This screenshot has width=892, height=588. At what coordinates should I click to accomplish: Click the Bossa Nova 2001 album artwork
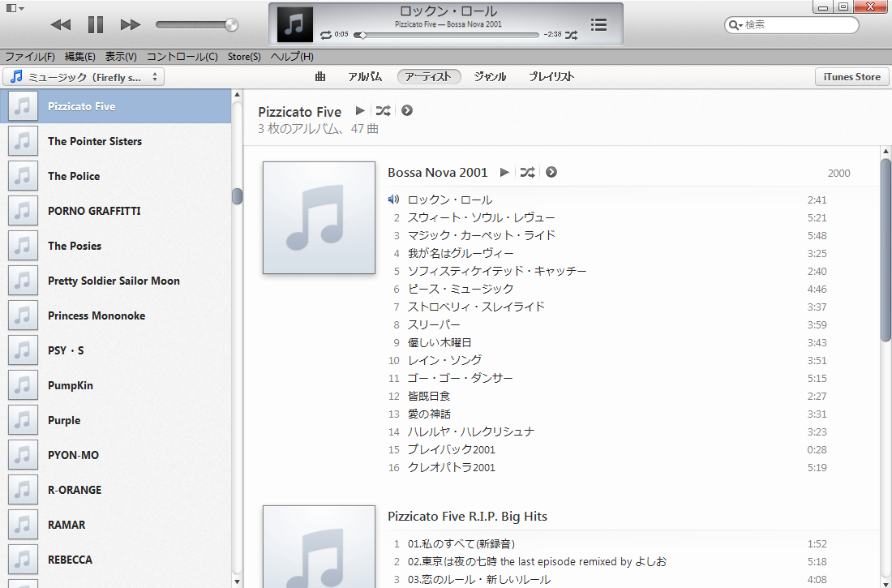[x=319, y=217]
